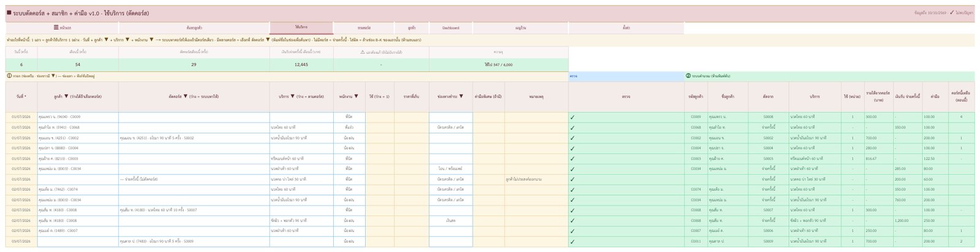Select customer cell (7462) · C0074
The height and width of the screenshot is (252, 980).
click(x=78, y=189)
